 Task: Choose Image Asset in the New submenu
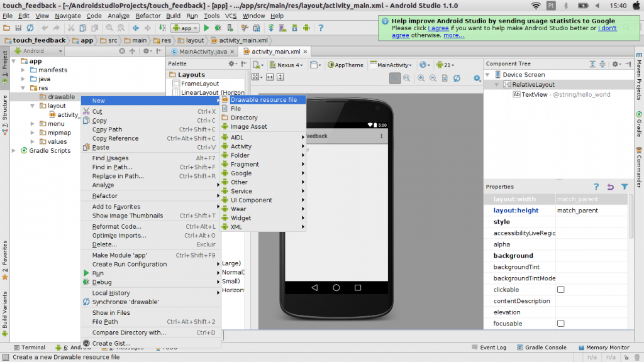tap(248, 127)
